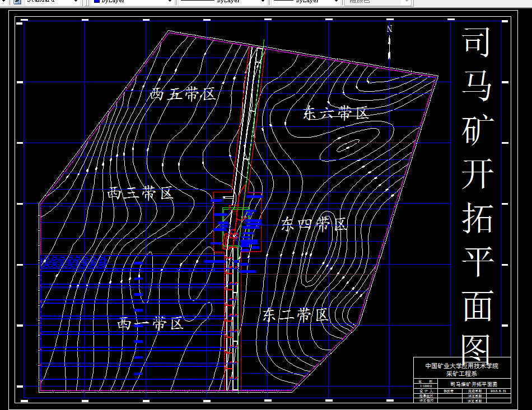The height and width of the screenshot is (410, 532).
Task: Select the 东二带区 zone label
Action: (296, 315)
